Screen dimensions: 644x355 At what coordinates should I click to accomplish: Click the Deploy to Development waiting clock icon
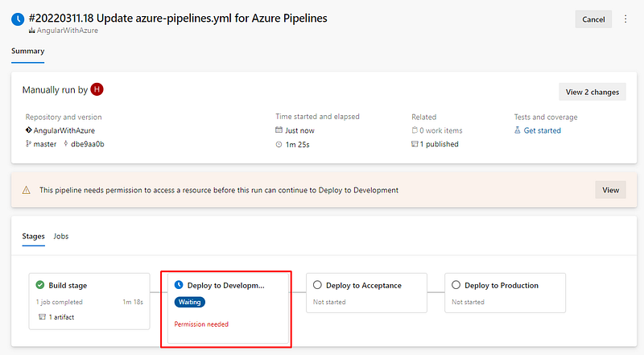click(x=179, y=285)
